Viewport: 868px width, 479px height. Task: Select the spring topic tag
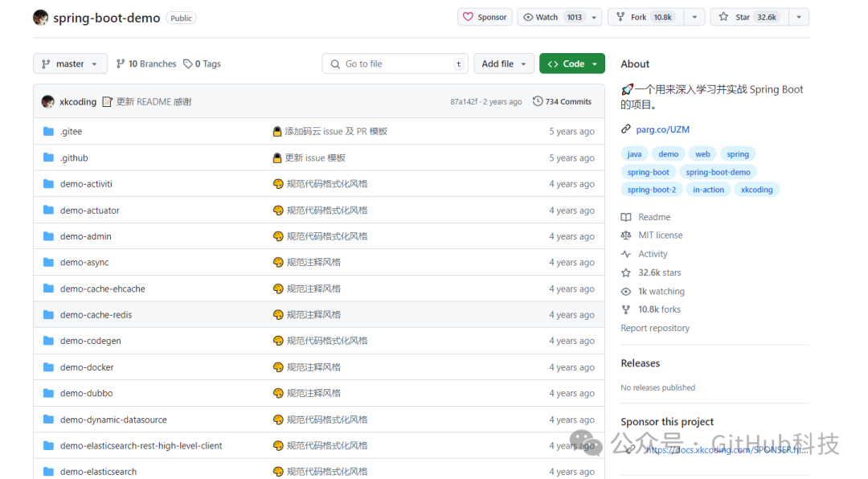click(x=738, y=154)
